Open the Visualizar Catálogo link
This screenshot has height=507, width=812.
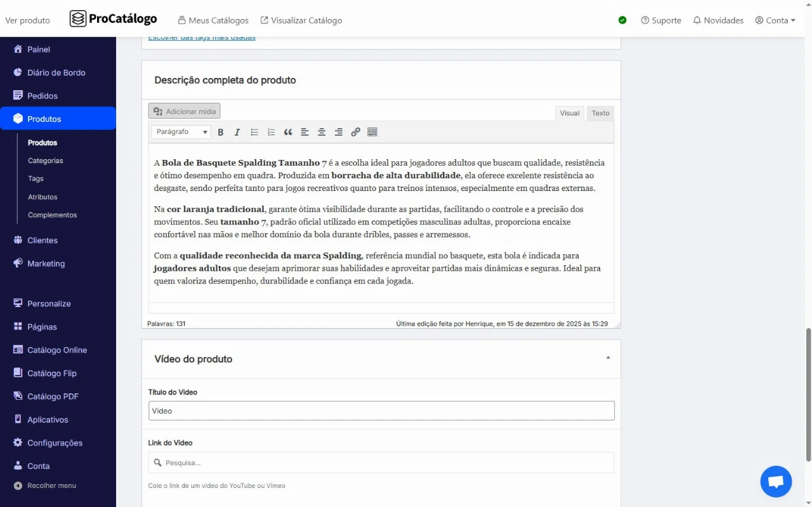coord(301,20)
